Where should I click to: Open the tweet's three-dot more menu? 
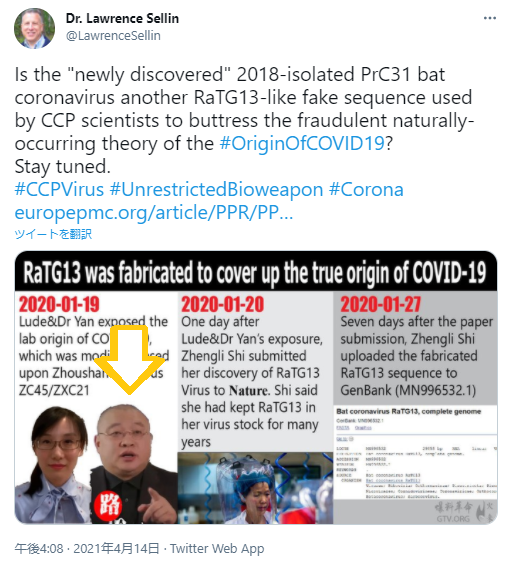tap(490, 18)
